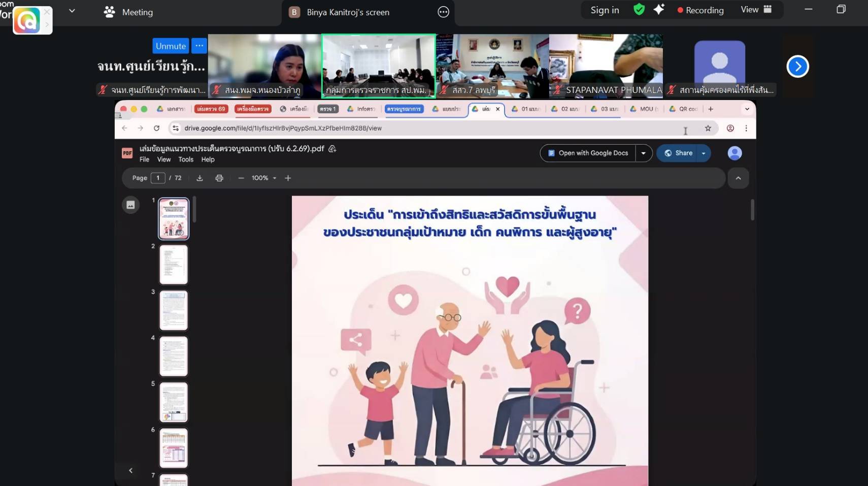This screenshot has width=868, height=486.
Task: Open the screen share more options icon
Action: 443,12
